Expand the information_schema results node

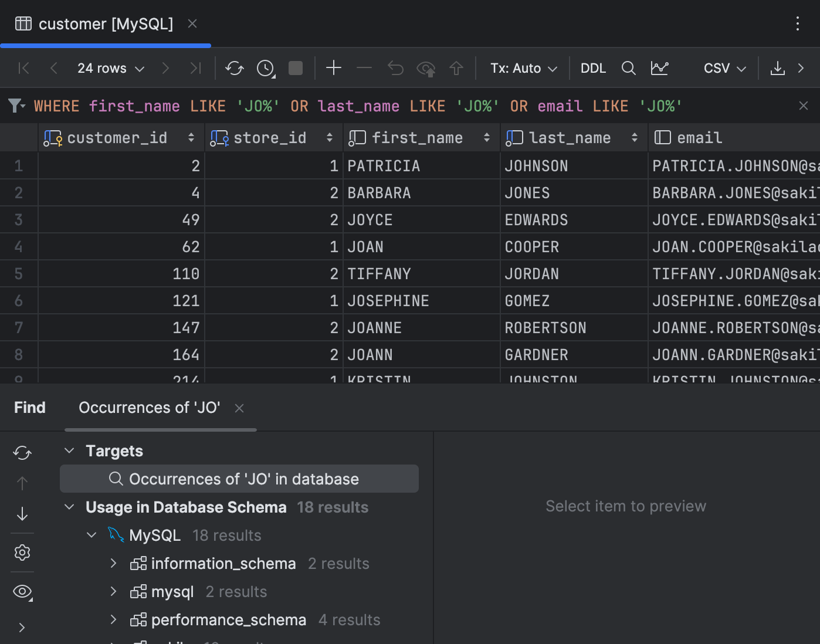(113, 563)
